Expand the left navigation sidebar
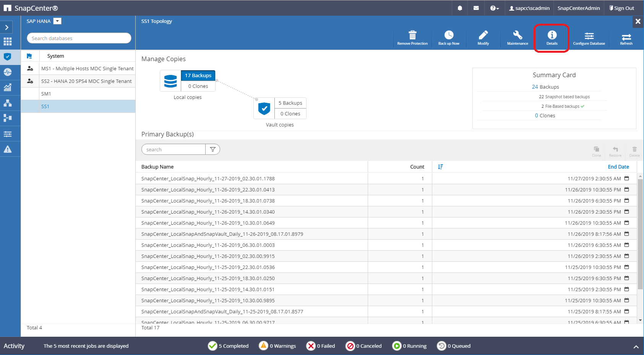Screen dimensions: 644x355 7,28
